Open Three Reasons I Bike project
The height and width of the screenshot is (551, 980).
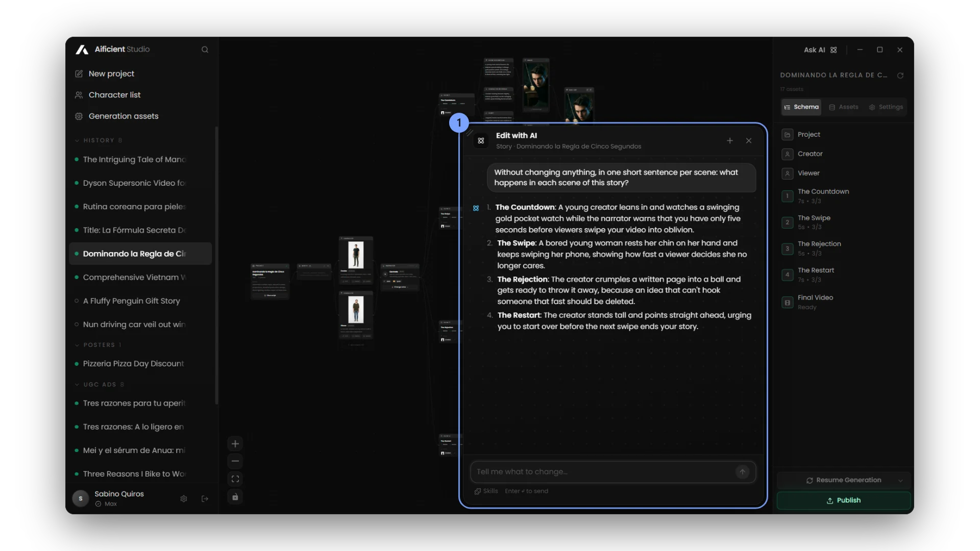[x=140, y=474]
